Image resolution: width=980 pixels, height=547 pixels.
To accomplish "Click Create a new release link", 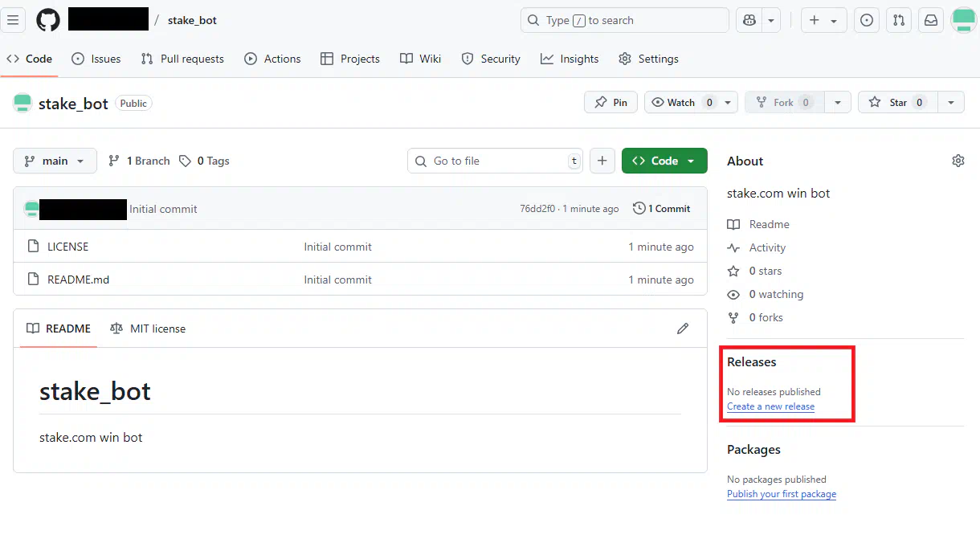I will (771, 406).
